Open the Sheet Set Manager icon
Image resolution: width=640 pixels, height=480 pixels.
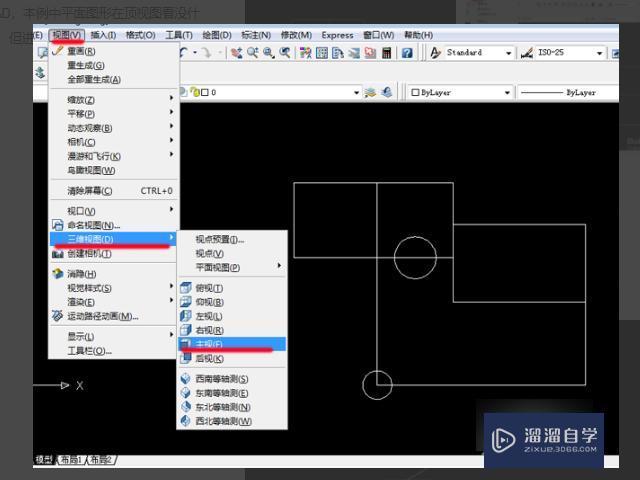point(354,53)
